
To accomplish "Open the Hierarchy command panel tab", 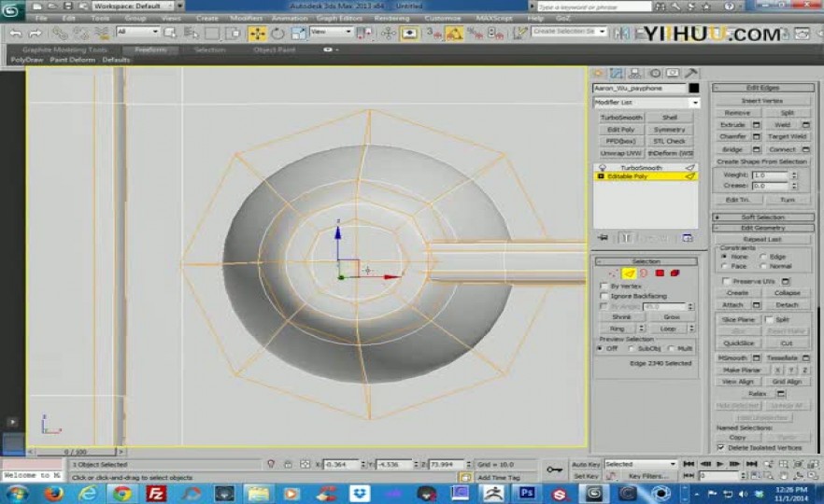I will pos(635,73).
